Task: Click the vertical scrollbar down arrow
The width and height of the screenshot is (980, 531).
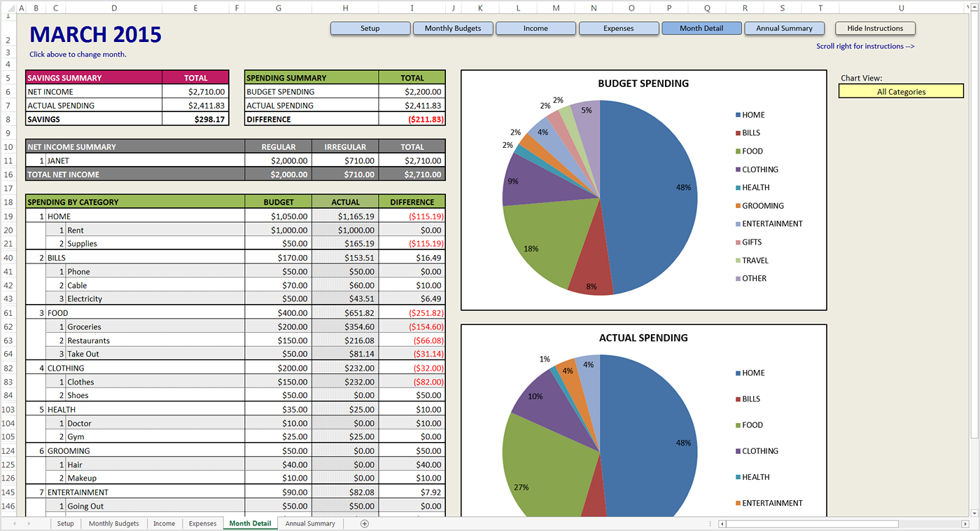Action: (975, 513)
